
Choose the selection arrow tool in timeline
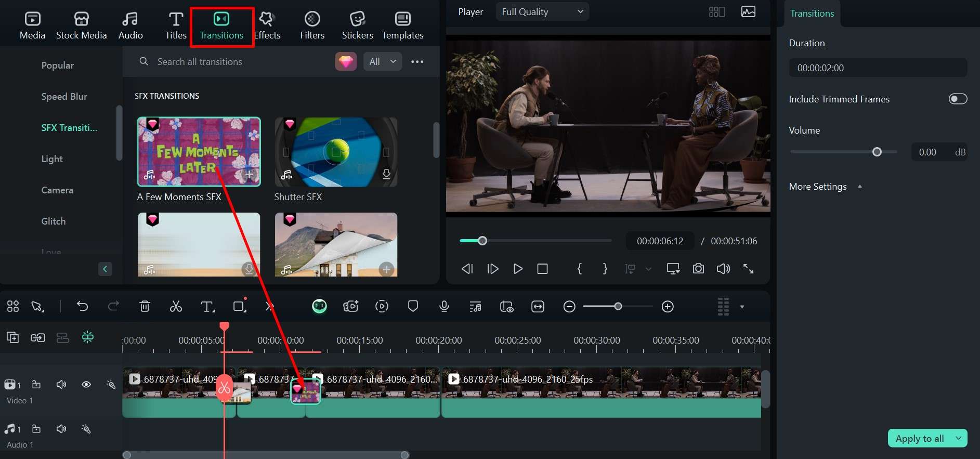pyautogui.click(x=37, y=306)
